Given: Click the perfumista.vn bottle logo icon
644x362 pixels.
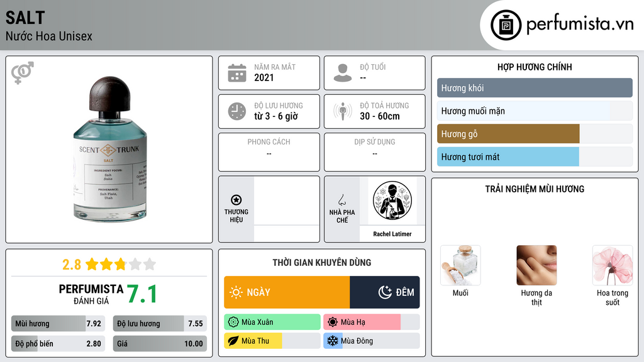Looking at the screenshot, I should coord(506,25).
